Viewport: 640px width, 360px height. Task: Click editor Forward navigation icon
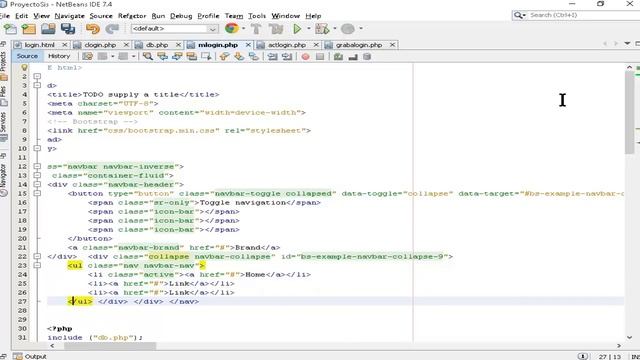[x=123, y=56]
